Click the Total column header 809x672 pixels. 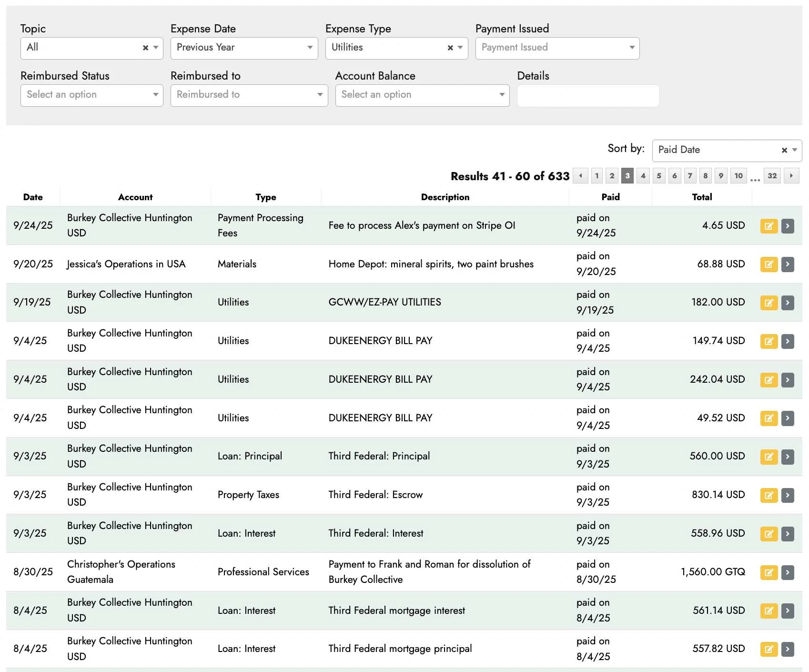[701, 197]
